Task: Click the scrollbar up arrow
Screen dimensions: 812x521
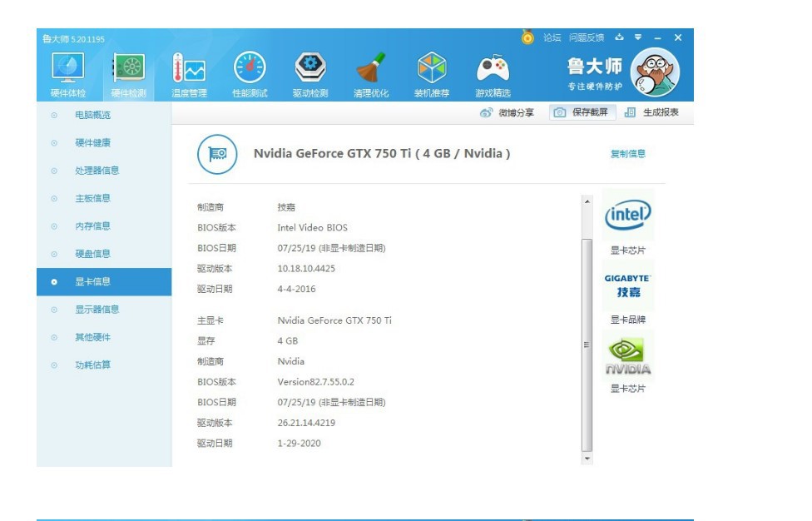Action: 587,201
